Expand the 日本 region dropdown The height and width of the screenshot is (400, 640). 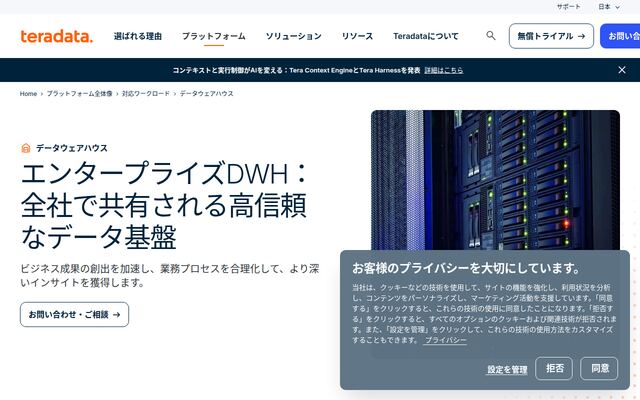[x=609, y=7]
